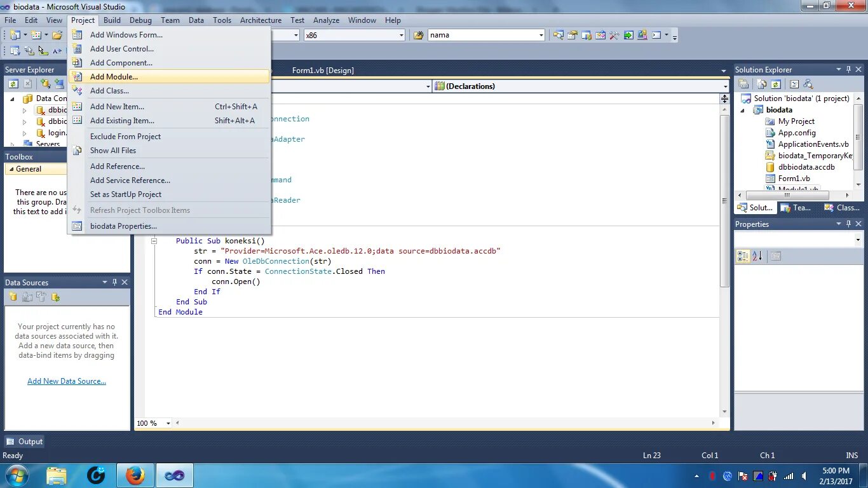Viewport: 868px width, 488px height.
Task: Click the volume icon in system tray
Action: pyautogui.click(x=804, y=476)
